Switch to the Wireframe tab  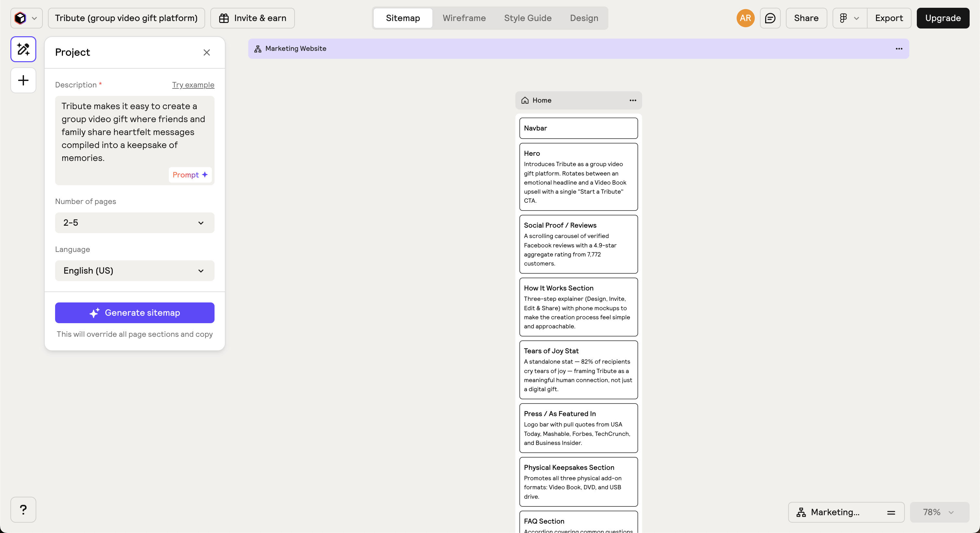(464, 18)
